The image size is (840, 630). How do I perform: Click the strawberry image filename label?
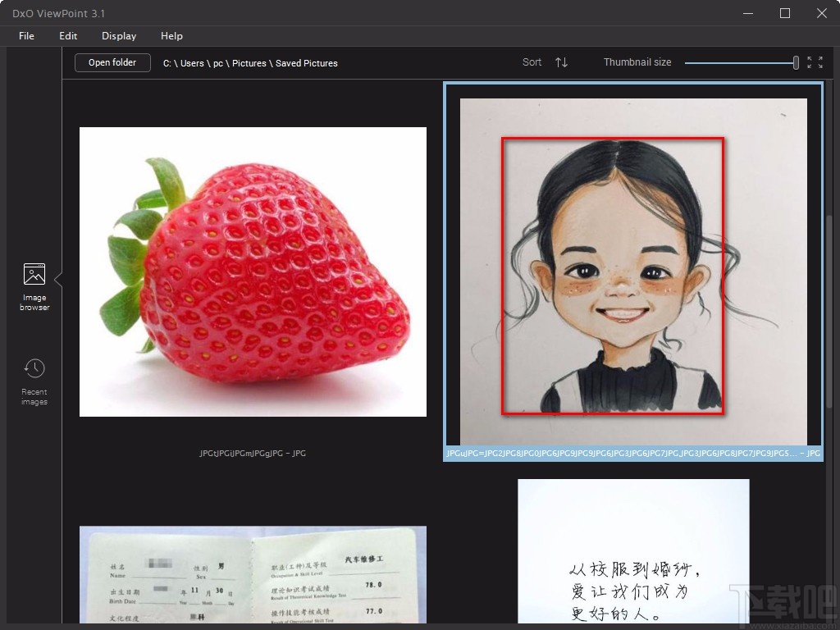click(253, 453)
